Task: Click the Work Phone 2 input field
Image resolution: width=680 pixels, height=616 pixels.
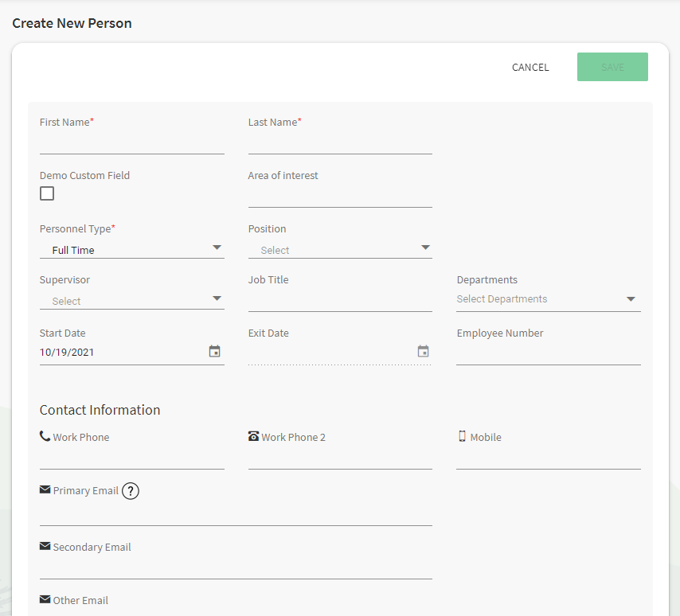Action: coord(340,458)
